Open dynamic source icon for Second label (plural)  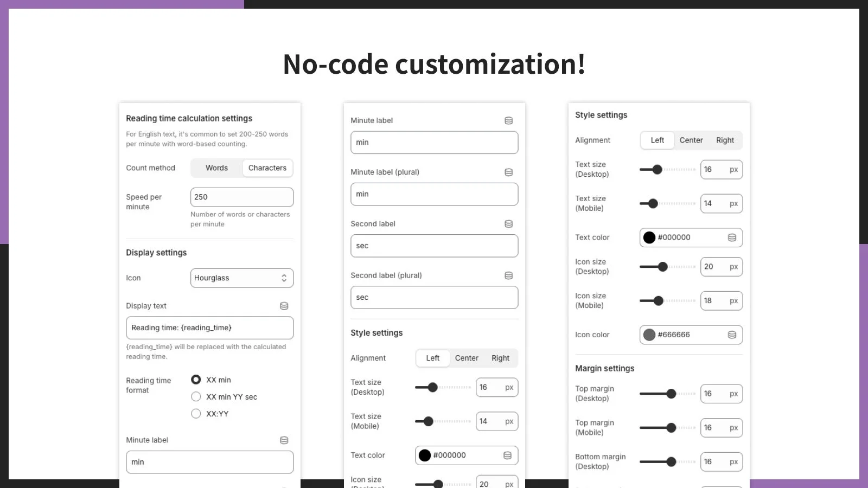click(508, 275)
